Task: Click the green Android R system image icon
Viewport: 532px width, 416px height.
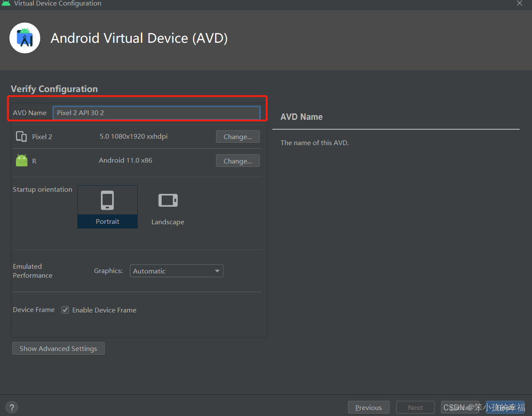Action: [x=21, y=160]
